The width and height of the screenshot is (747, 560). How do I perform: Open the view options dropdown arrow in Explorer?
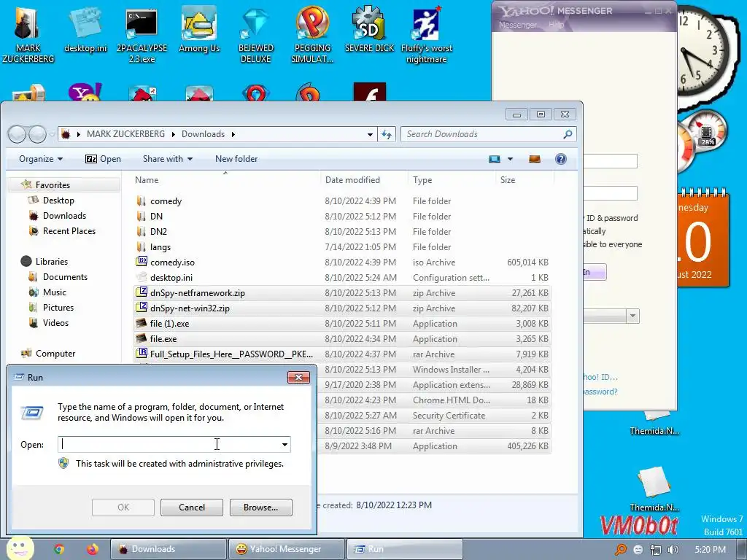click(510, 159)
